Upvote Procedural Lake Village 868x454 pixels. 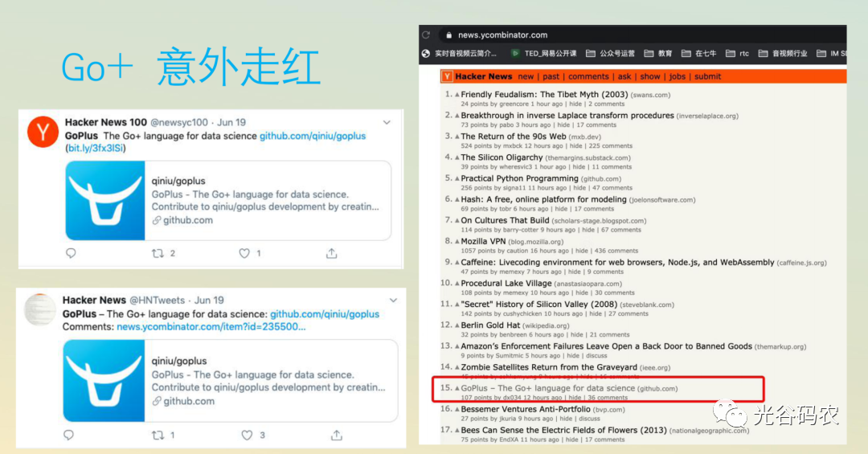pyautogui.click(x=457, y=284)
